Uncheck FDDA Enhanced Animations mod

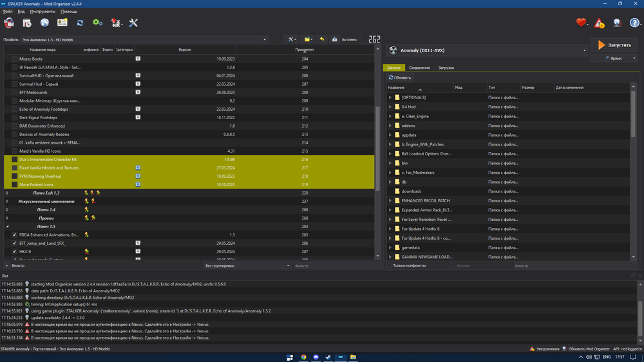click(14, 234)
